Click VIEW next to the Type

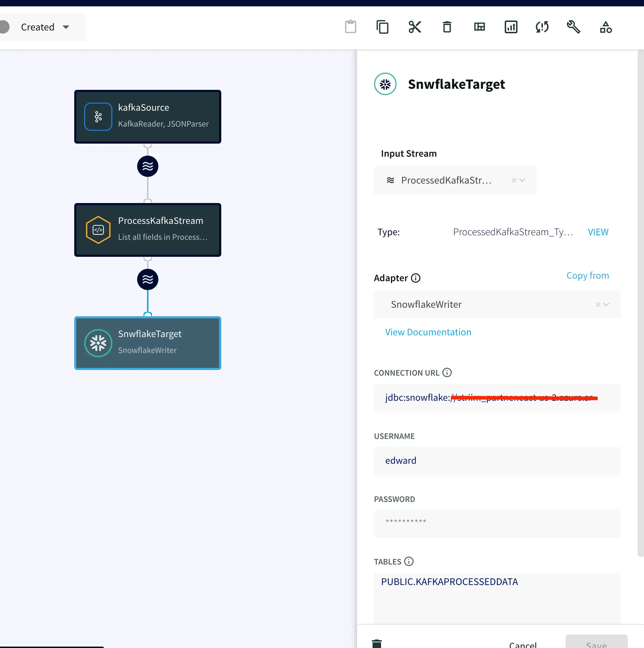[598, 232]
